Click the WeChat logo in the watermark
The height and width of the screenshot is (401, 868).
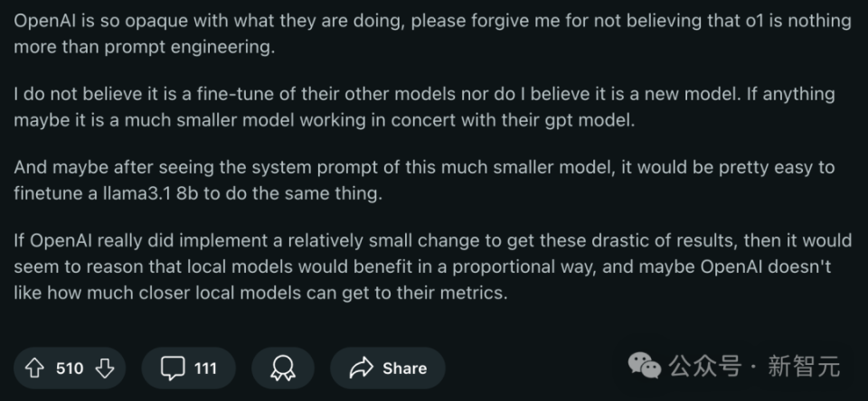click(x=644, y=366)
